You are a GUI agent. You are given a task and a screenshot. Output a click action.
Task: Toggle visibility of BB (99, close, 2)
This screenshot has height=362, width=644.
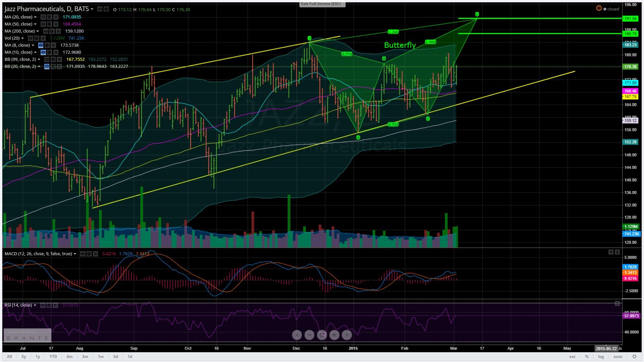[47, 59]
